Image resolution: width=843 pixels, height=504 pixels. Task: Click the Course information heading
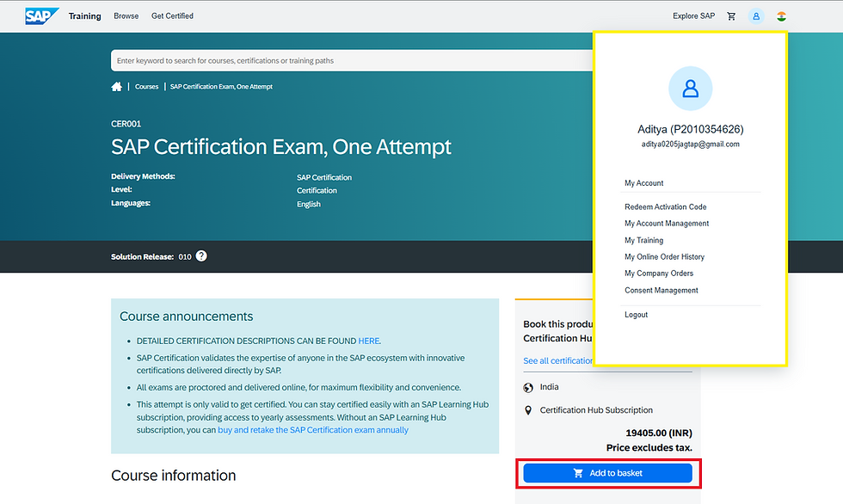(x=173, y=476)
